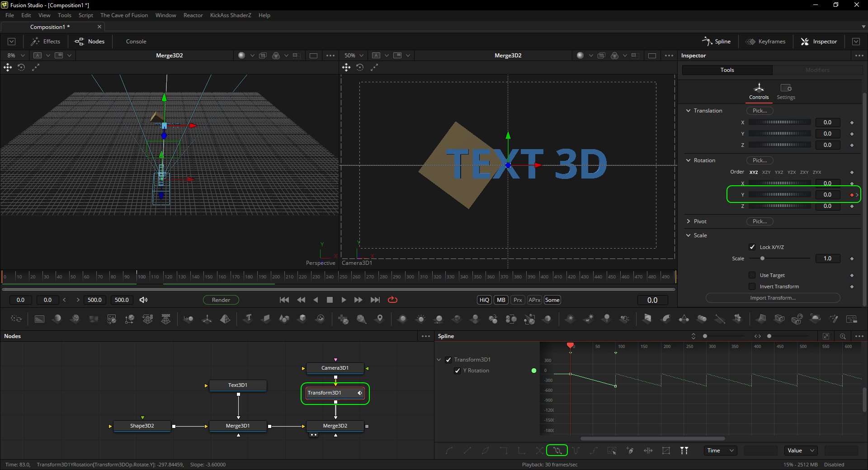Open the Settings tab in Inspector
The height and width of the screenshot is (470, 868).
click(x=786, y=91)
